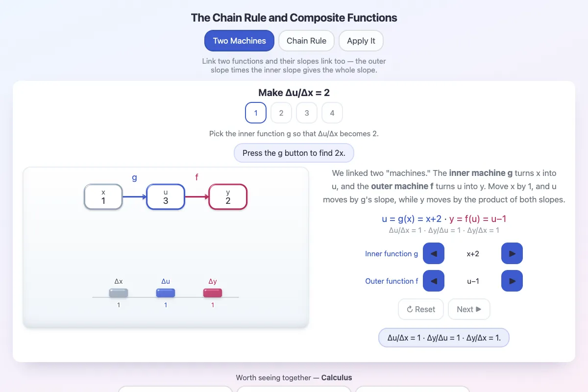Select challenge step 1
The height and width of the screenshot is (392, 588).
(256, 113)
